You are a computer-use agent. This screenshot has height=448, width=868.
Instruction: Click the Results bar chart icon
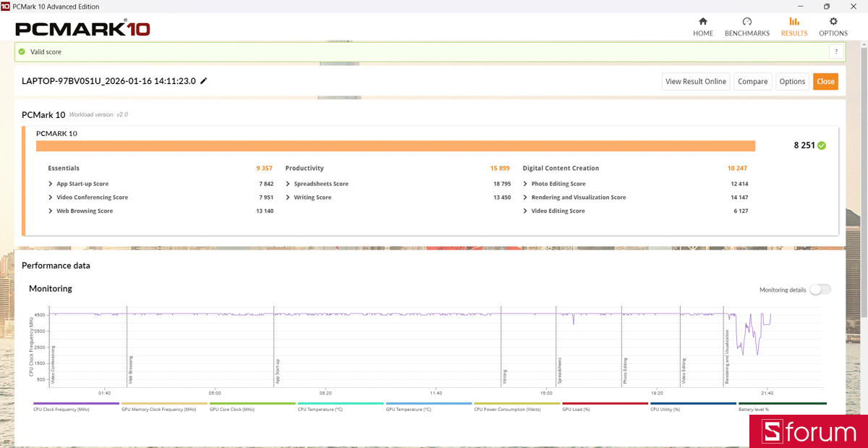pyautogui.click(x=794, y=22)
